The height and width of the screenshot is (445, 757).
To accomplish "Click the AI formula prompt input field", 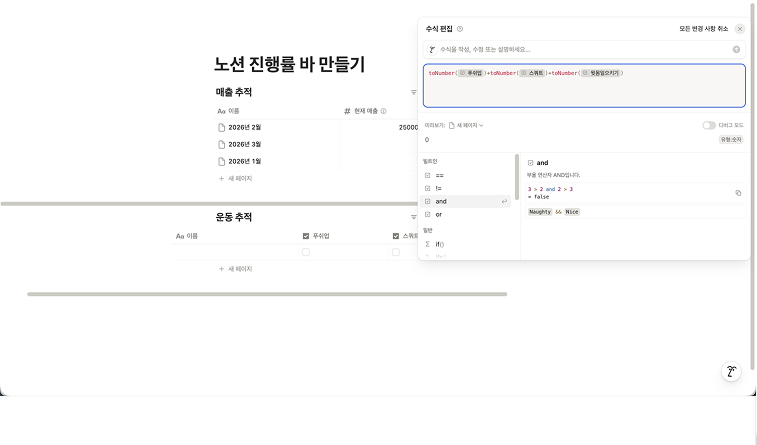I will tap(584, 50).
